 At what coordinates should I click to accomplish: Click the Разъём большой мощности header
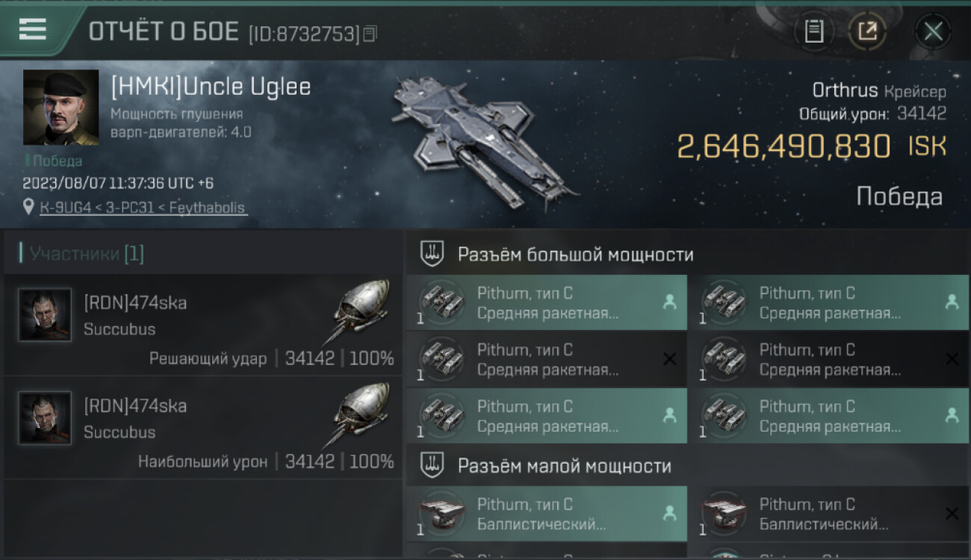pyautogui.click(x=576, y=255)
